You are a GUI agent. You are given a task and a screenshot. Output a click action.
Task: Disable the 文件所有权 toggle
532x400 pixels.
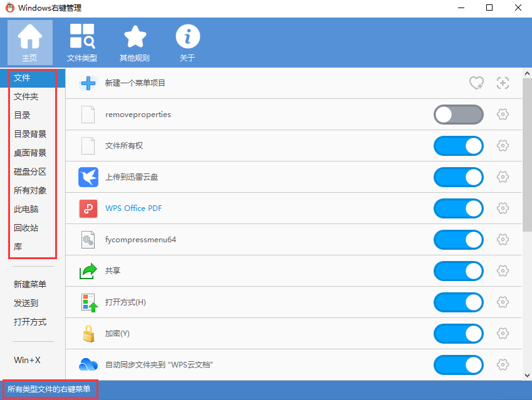tap(459, 146)
